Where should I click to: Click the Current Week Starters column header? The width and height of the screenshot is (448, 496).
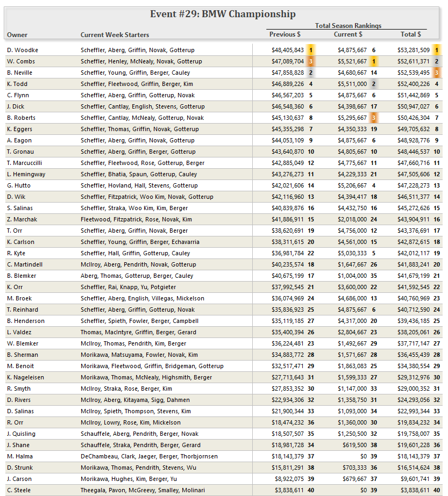[115, 35]
